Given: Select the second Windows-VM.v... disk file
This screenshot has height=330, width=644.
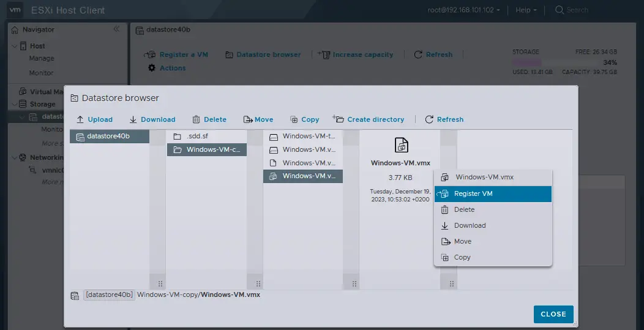Looking at the screenshot, I should pyautogui.click(x=302, y=149).
